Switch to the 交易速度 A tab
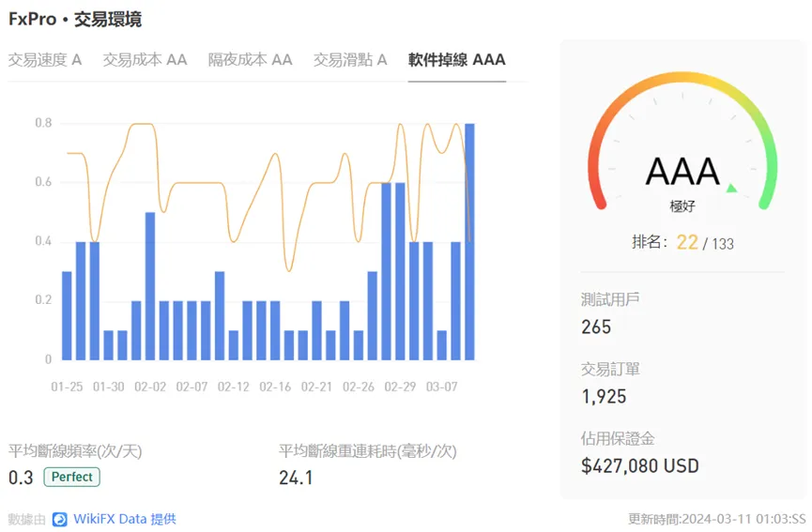The image size is (812, 532). tap(45, 60)
